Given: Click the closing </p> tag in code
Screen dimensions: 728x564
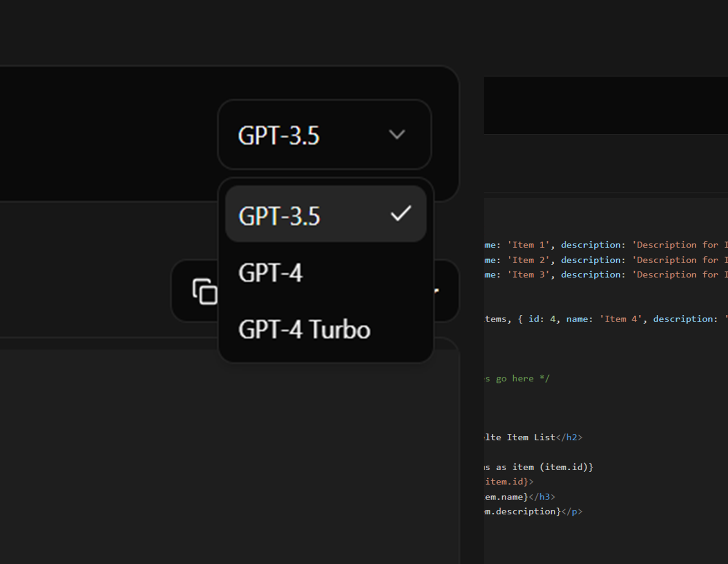Looking at the screenshot, I should point(572,512).
